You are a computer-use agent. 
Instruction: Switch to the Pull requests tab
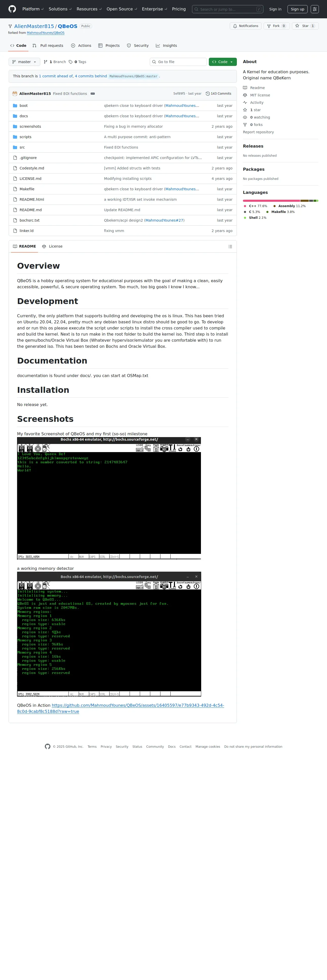click(x=48, y=46)
